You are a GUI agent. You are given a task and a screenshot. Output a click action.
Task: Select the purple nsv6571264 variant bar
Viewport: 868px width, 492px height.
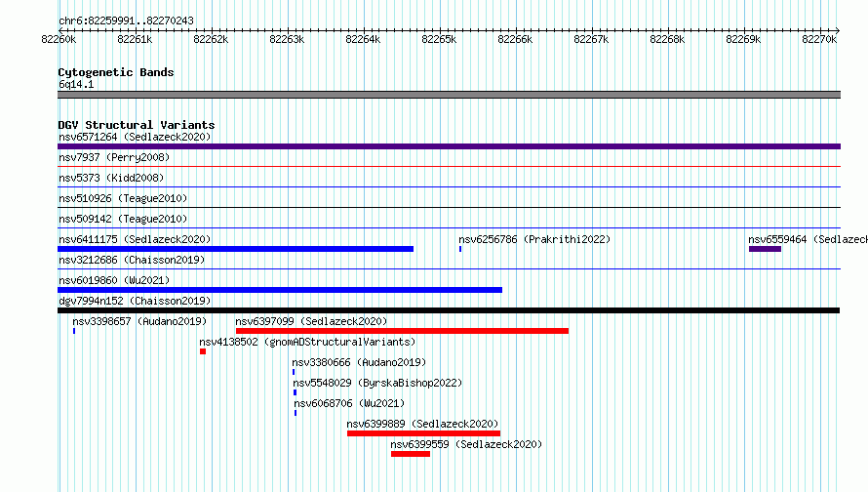[449, 146]
